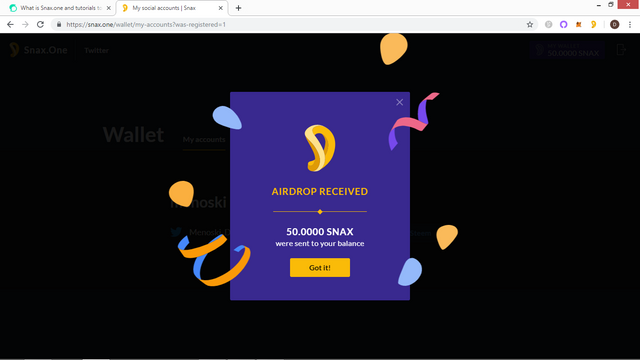This screenshot has height=360, width=640.
Task: Select the My accounts tab
Action: click(x=204, y=140)
